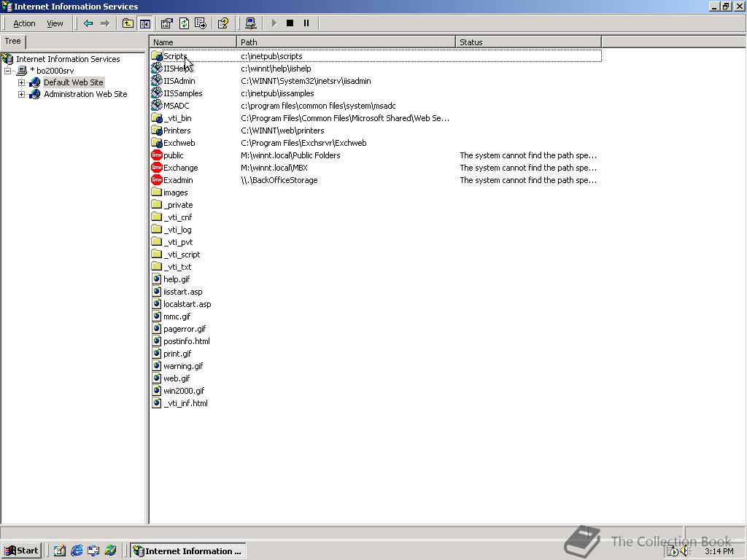Expand the Default Web Site node
Viewport: 747px width, 560px height.
click(21, 82)
